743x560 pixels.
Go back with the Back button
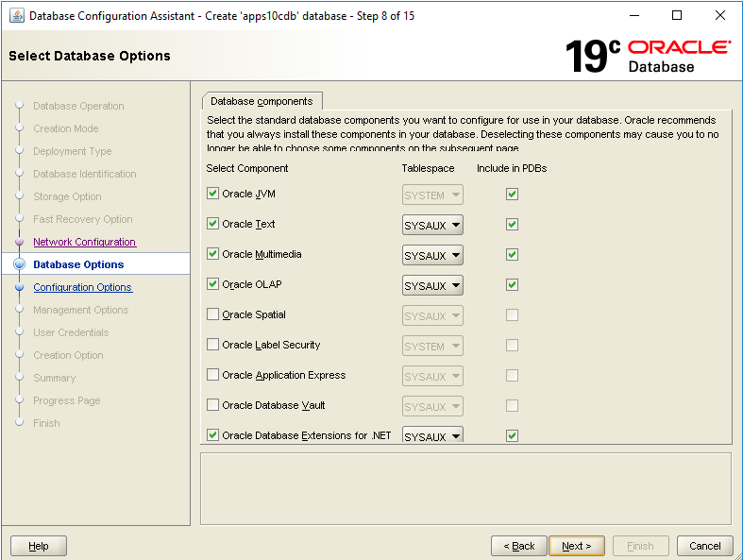(x=519, y=546)
